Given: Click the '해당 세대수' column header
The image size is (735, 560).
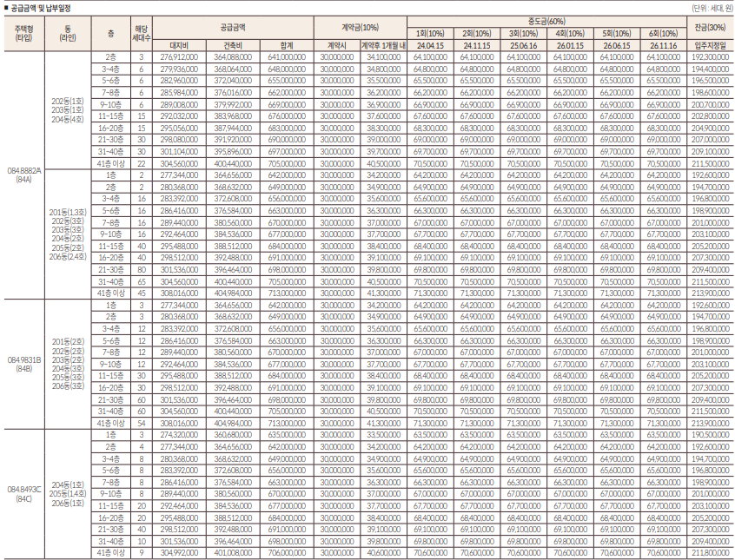Looking at the screenshot, I should pos(142,34).
